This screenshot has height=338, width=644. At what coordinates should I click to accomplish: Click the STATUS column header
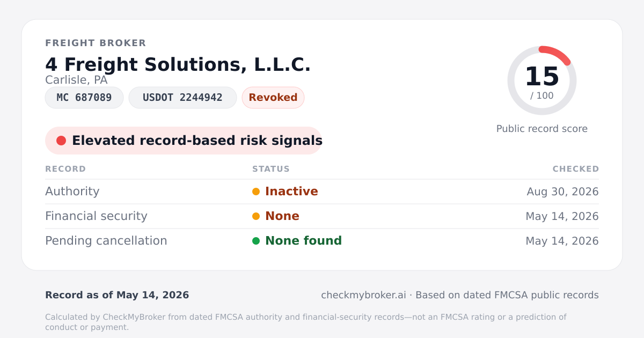[x=271, y=169]
